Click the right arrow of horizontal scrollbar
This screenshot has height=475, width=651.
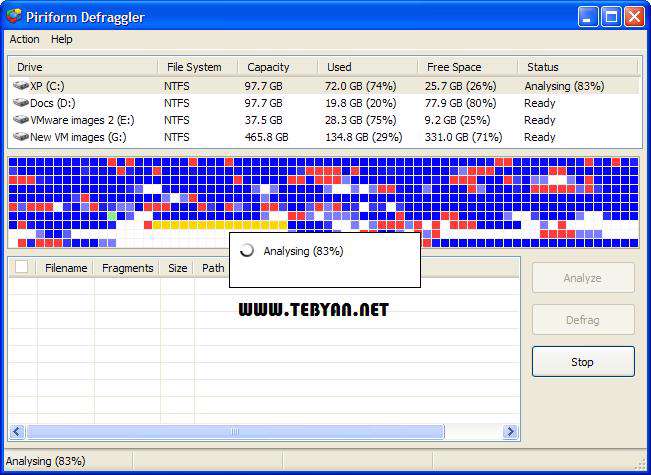510,432
